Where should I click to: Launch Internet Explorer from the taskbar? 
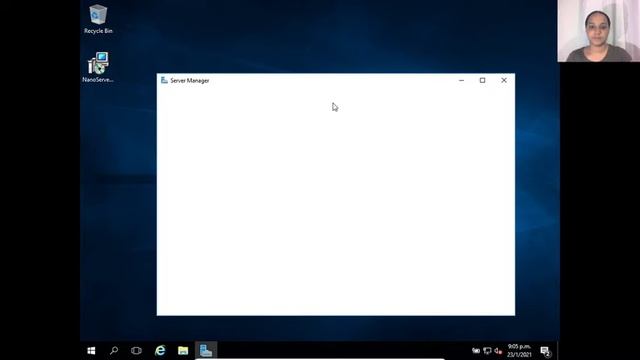[160, 351]
